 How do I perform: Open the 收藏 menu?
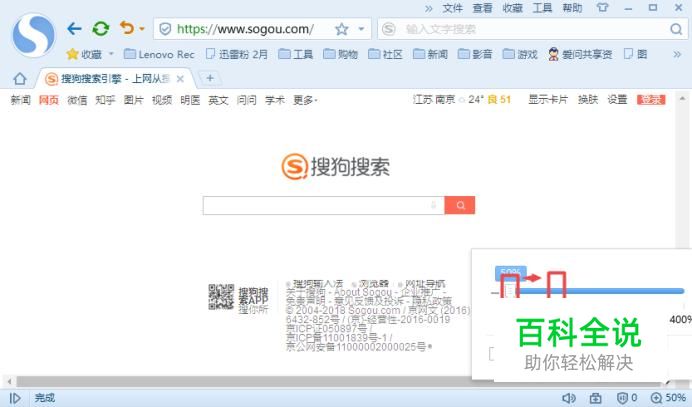(x=512, y=8)
